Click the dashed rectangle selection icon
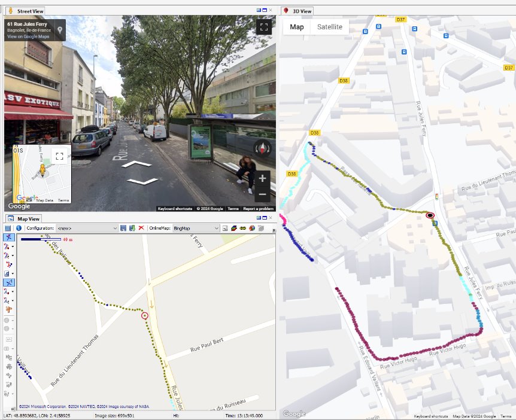 pyautogui.click(x=8, y=339)
